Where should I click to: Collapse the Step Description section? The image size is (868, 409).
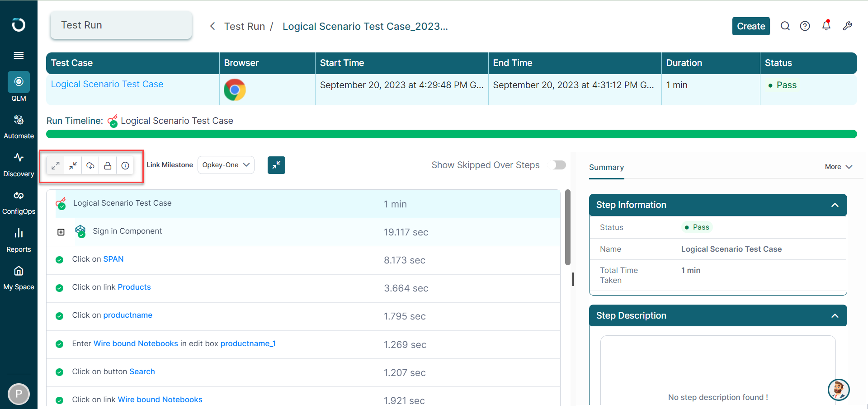coord(835,316)
